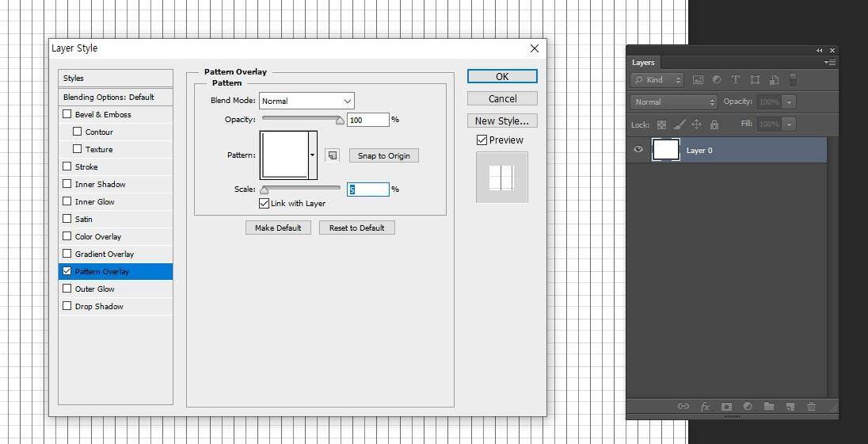Select Blending Options: Default
Viewport: 868px width, 444px height.
click(x=115, y=97)
